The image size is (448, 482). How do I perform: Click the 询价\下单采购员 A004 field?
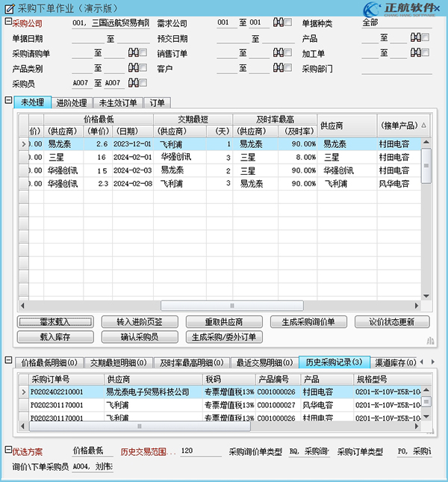pos(93,466)
